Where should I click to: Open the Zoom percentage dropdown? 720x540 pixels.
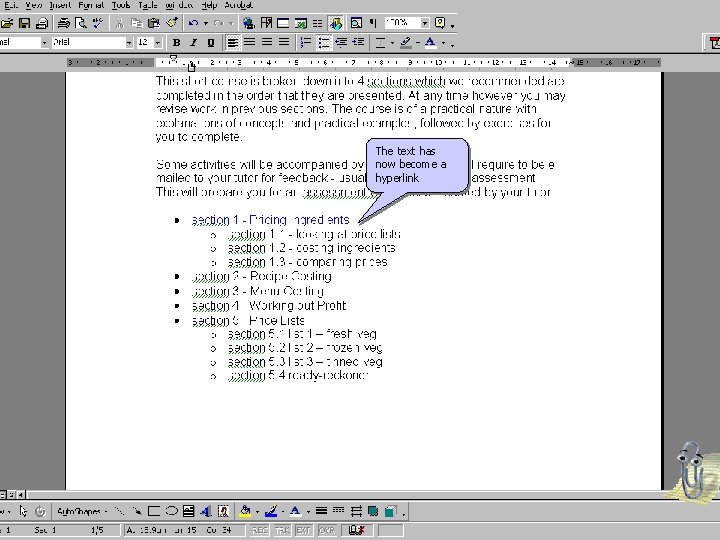425,22
